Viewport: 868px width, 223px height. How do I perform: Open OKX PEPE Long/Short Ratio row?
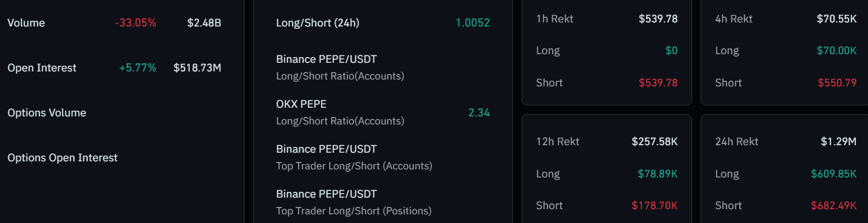[x=383, y=112]
